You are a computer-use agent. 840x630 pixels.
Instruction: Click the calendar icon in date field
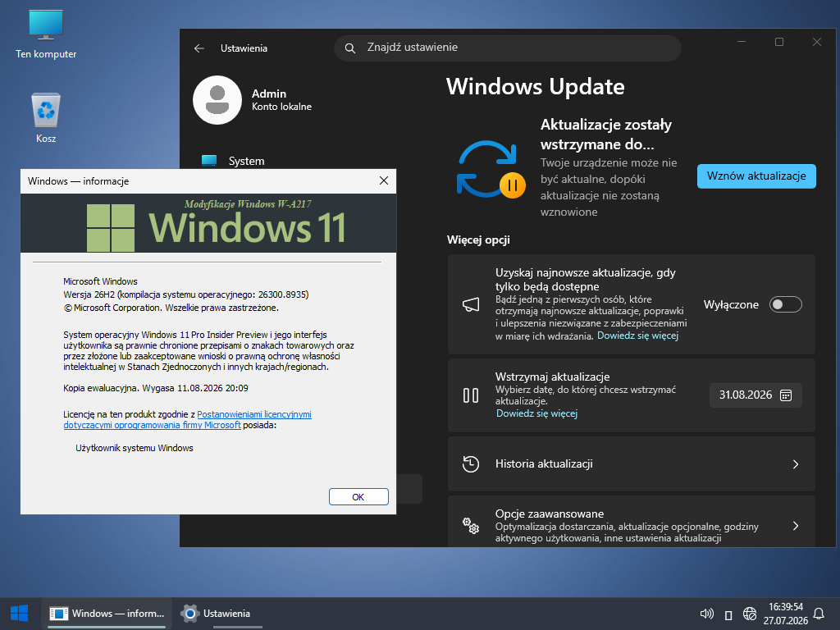tap(785, 395)
